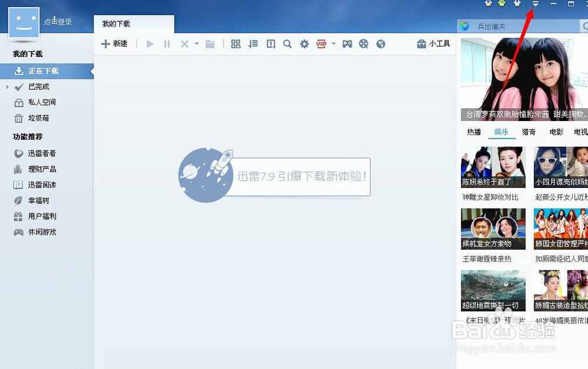Viewport: 588px width, 369px height.
Task: Click the task count square icon
Action: 270,44
